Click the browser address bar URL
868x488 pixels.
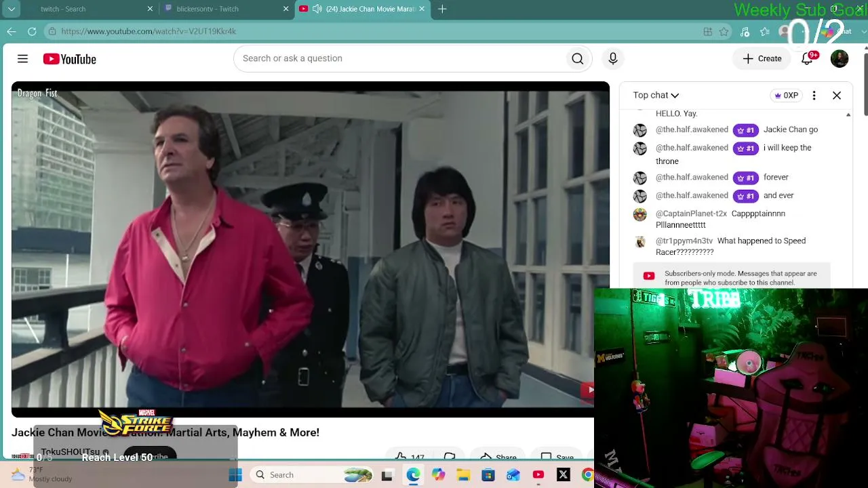pyautogui.click(x=149, y=31)
